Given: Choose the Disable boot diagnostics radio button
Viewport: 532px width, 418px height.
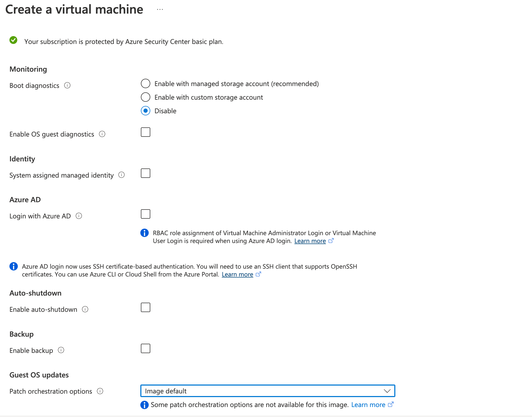Looking at the screenshot, I should 146,111.
